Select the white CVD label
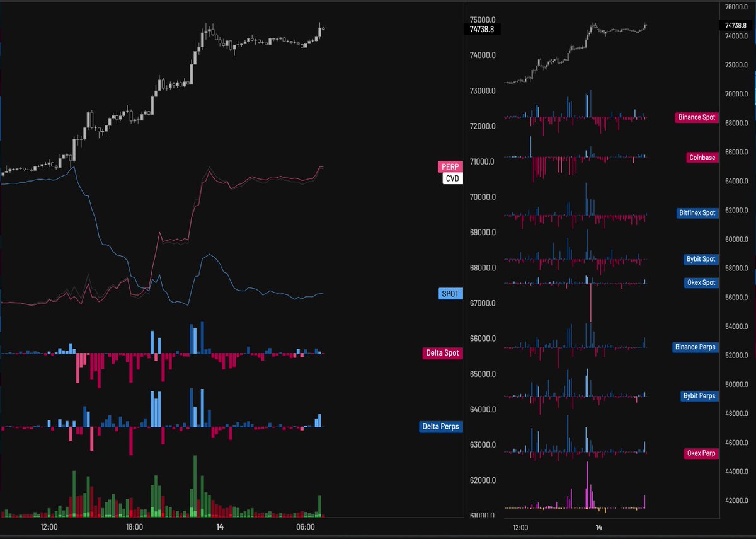Viewport: 756px width, 539px height. click(x=453, y=178)
